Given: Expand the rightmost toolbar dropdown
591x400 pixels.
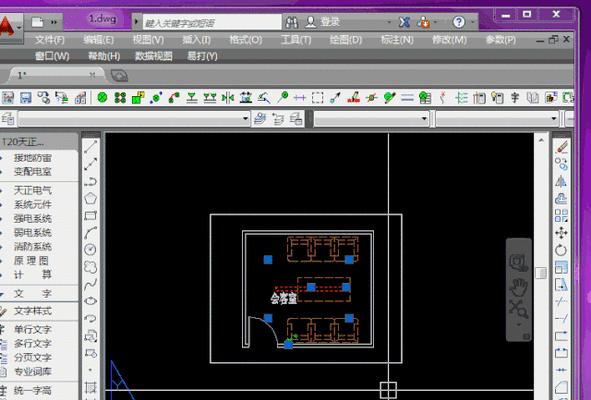Looking at the screenshot, I should click(497, 119).
